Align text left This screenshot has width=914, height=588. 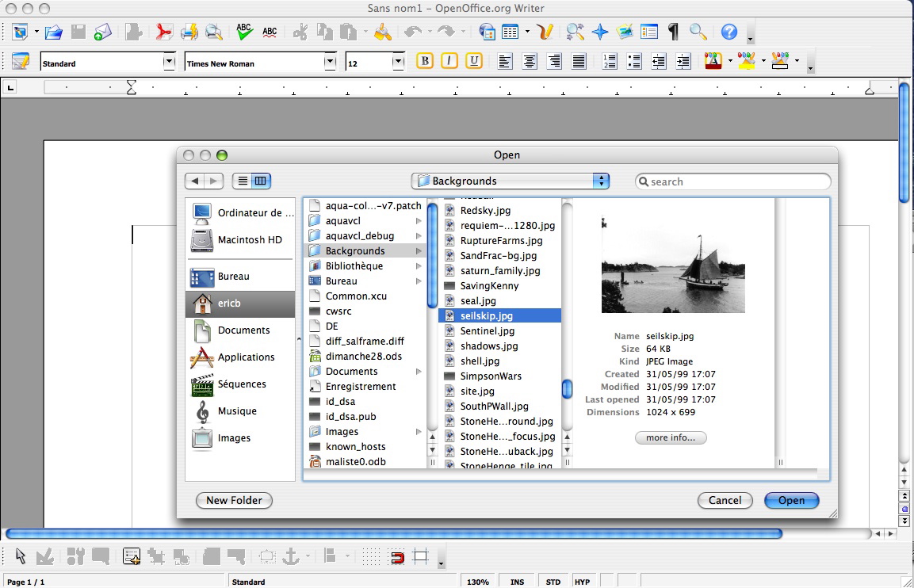(505, 61)
